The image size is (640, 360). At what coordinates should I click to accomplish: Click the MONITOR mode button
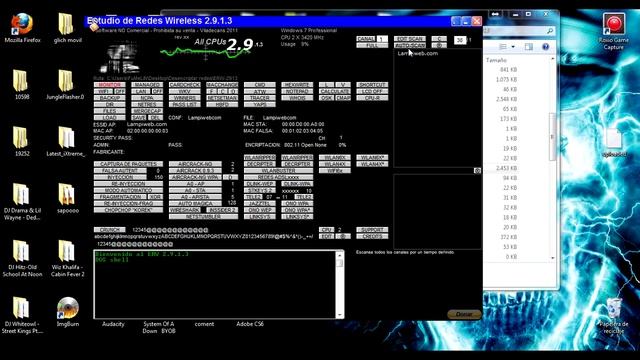point(109,85)
